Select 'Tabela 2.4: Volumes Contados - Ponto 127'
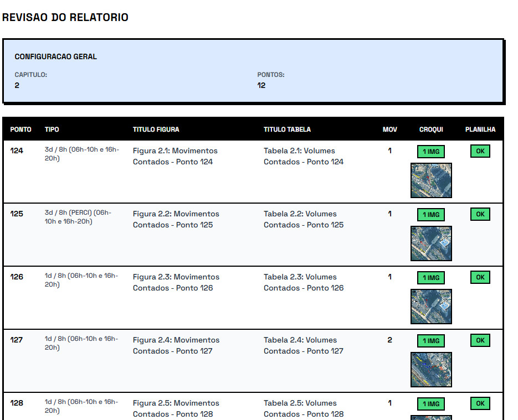The image size is (518, 420). 304,345
